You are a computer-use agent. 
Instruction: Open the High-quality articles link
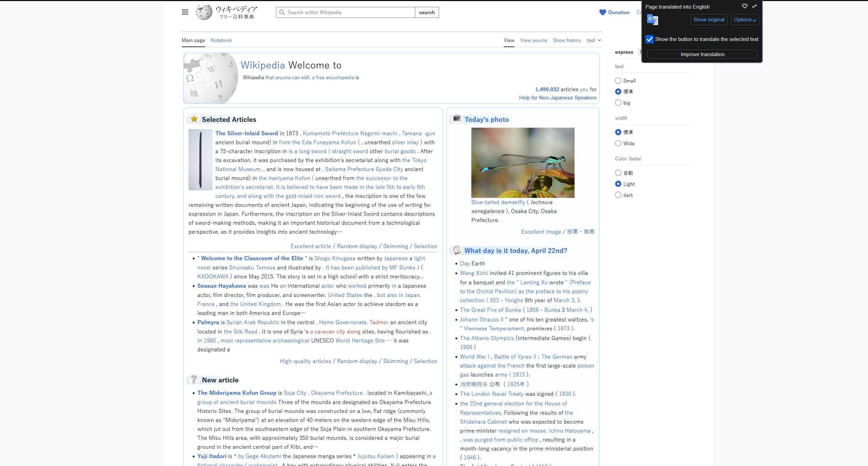(306, 361)
